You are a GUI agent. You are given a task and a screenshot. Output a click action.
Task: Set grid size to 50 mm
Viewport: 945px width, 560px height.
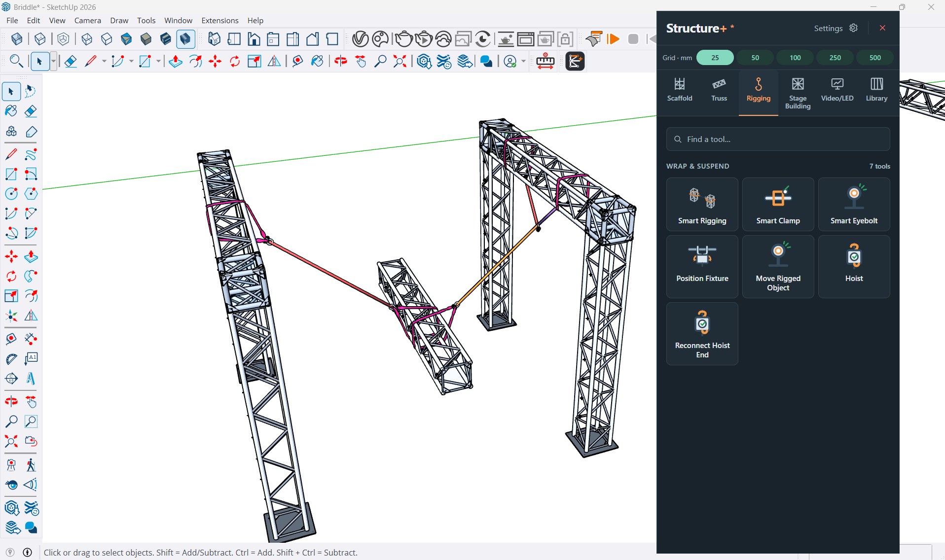755,58
